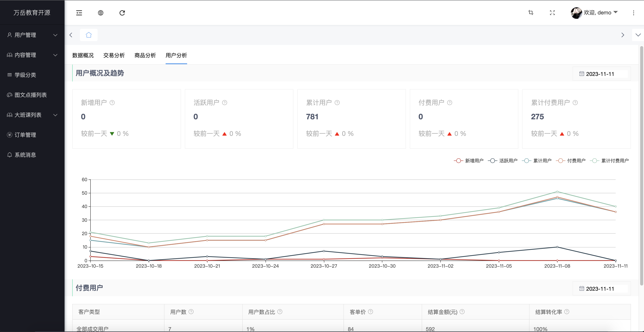Open 学级分类 in the sidebar
The height and width of the screenshot is (332, 644).
[32, 75]
